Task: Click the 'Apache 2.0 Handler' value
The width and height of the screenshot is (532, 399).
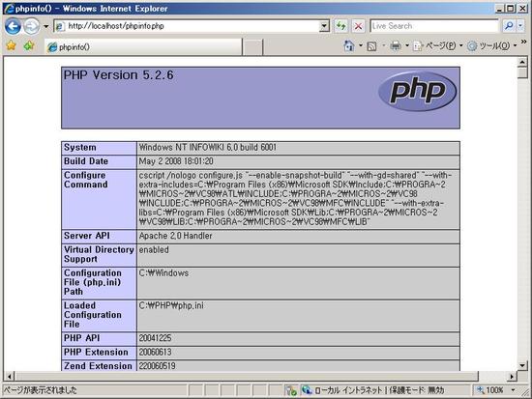Action: coord(175,236)
